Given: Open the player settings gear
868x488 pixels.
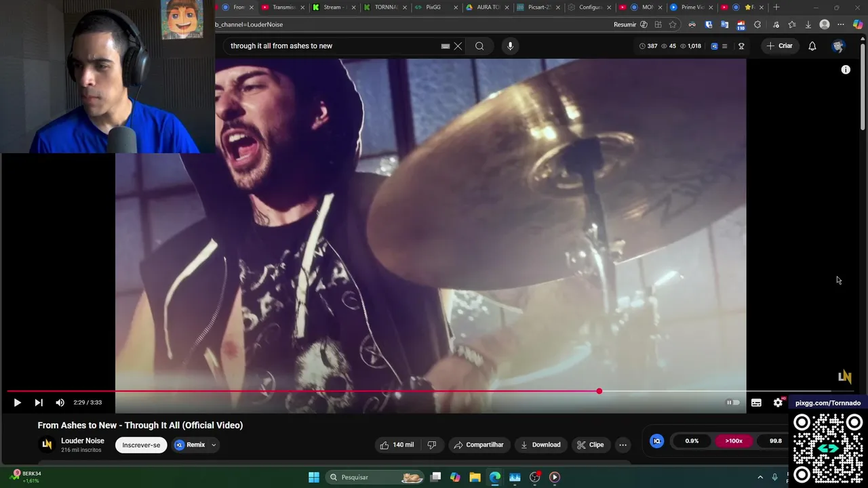Looking at the screenshot, I should point(778,403).
